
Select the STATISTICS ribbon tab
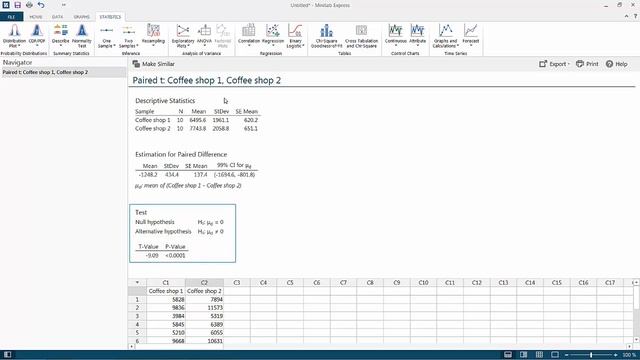tap(110, 17)
